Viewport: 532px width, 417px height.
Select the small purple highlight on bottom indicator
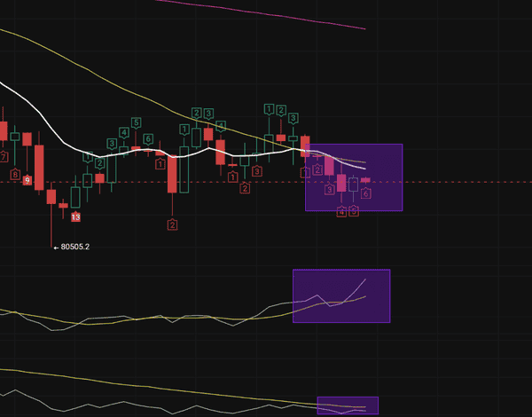347,405
